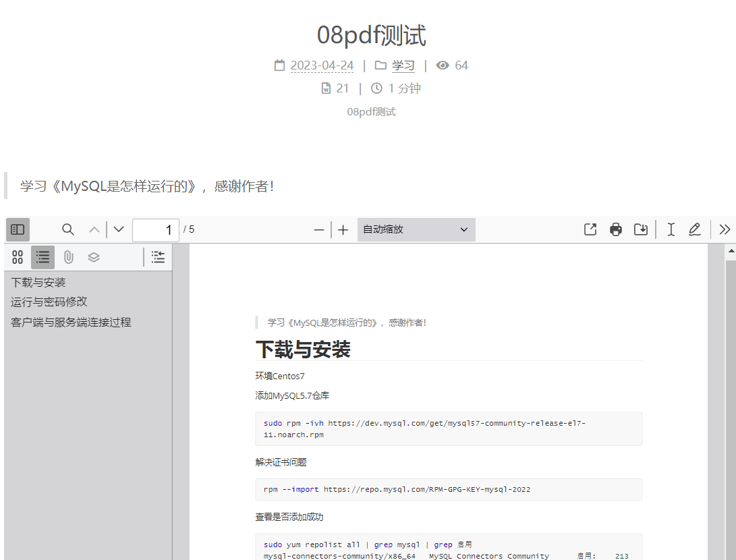Open the 学习 category link
736x560 pixels.
[x=403, y=65]
